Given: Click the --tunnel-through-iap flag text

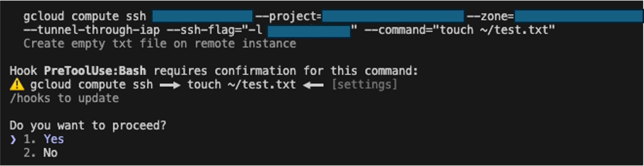Looking at the screenshot, I should pos(92,30).
